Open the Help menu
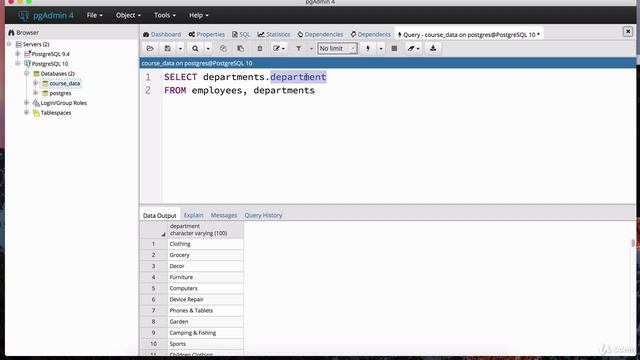The width and height of the screenshot is (640, 360). pos(198,15)
